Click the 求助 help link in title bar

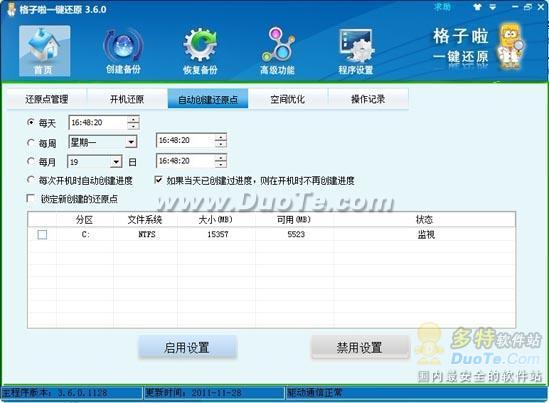tap(442, 7)
